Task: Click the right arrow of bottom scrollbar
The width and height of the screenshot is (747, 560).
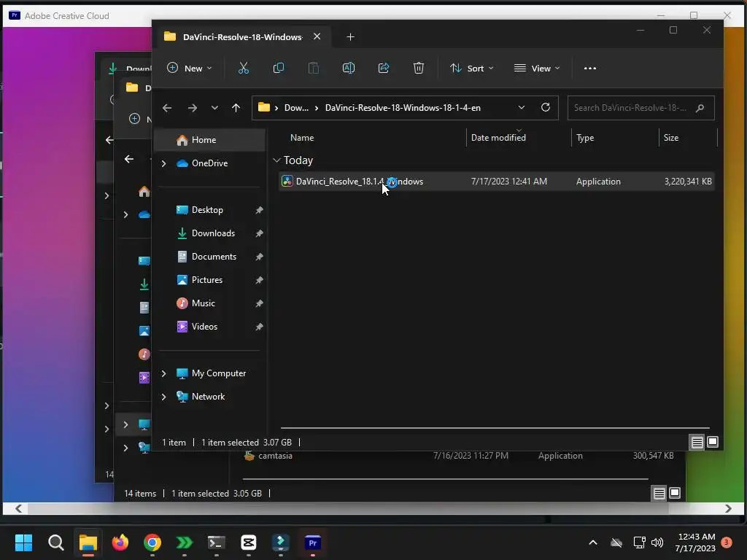Action: point(728,508)
